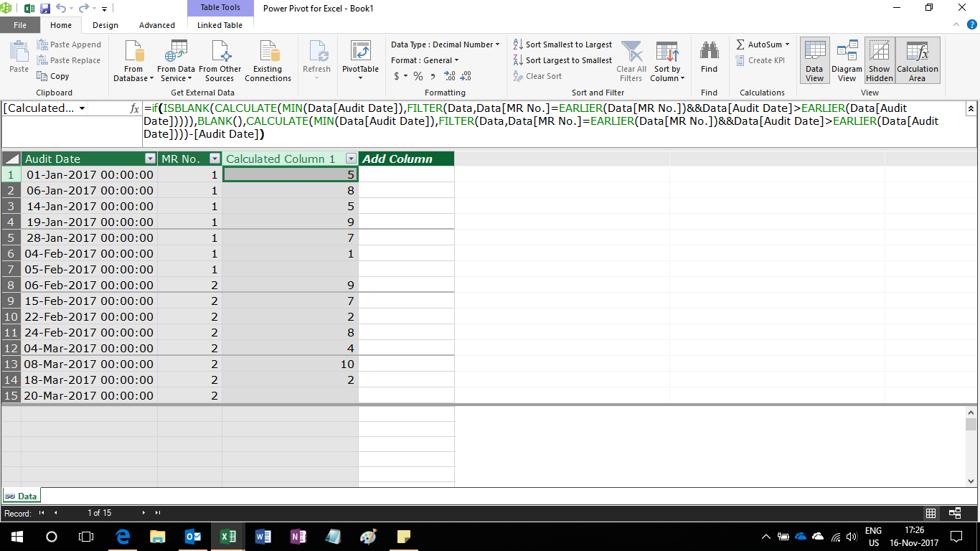Open Outlook from the Windows taskbar
980x551 pixels.
tap(192, 536)
